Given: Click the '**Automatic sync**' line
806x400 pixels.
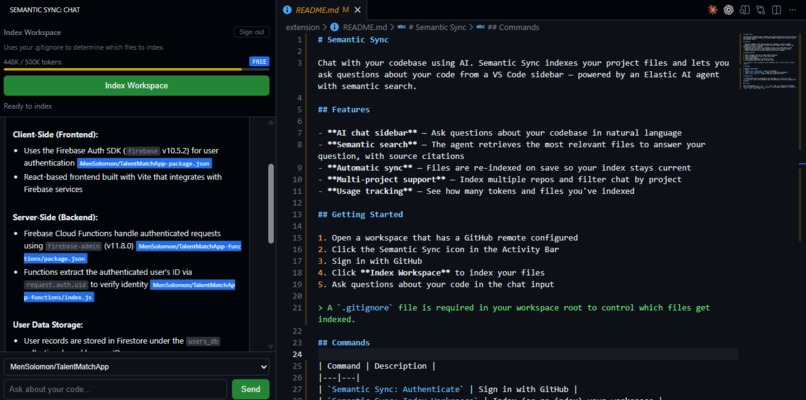Looking at the screenshot, I should pyautogui.click(x=504, y=168).
